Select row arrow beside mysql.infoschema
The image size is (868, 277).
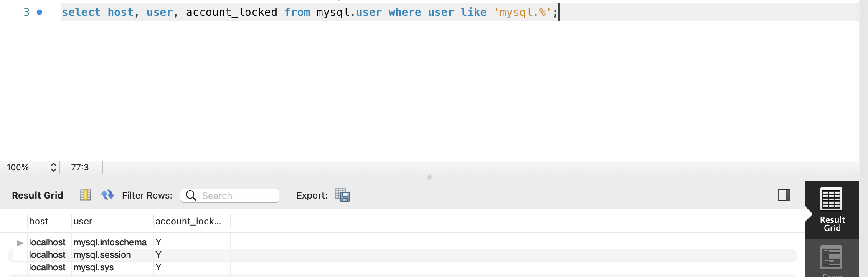point(20,243)
